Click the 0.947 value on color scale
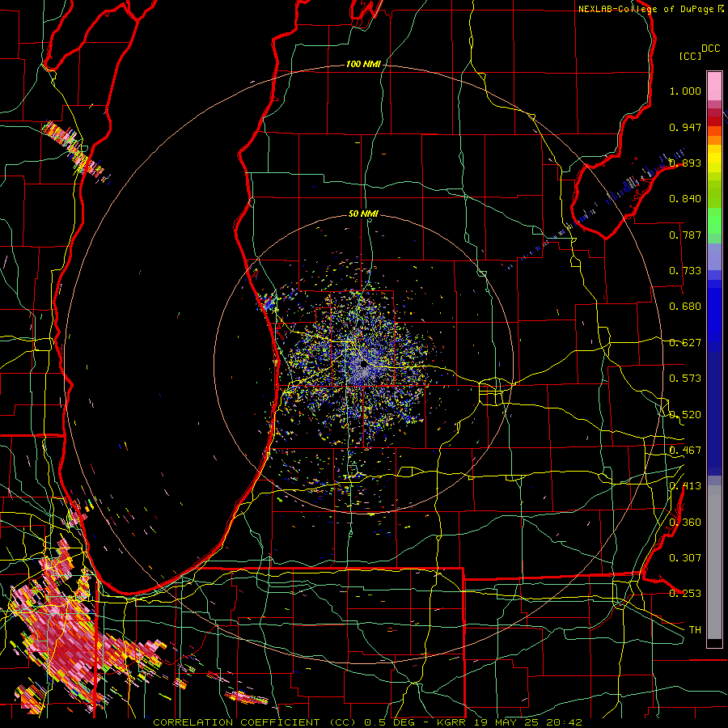728x728 pixels. click(x=685, y=127)
